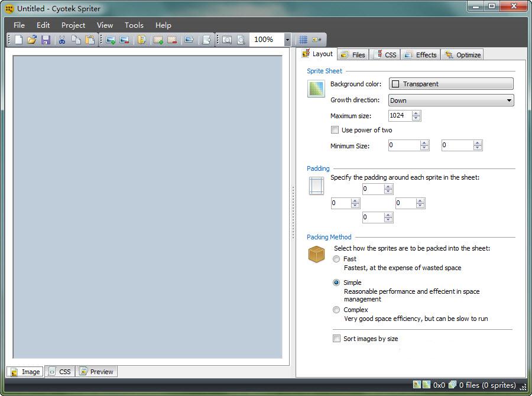Click the add folder toolbar icon
This screenshot has width=532, height=396.
coord(142,40)
